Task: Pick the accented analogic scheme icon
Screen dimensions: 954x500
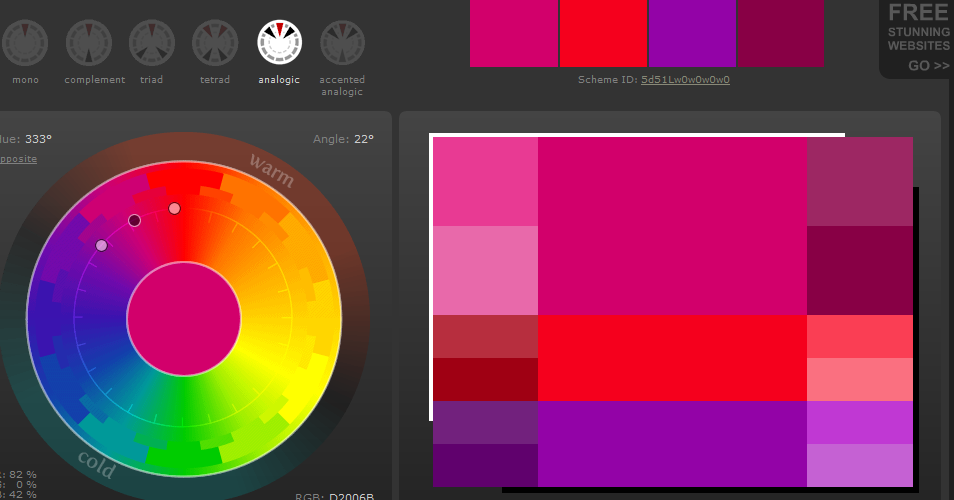Action: [342, 43]
